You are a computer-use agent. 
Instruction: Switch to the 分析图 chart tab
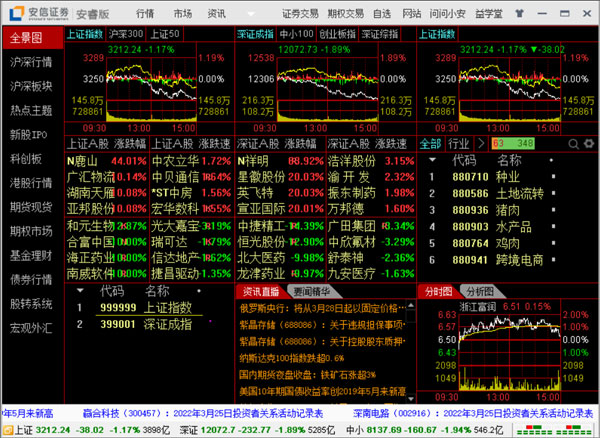480,292
